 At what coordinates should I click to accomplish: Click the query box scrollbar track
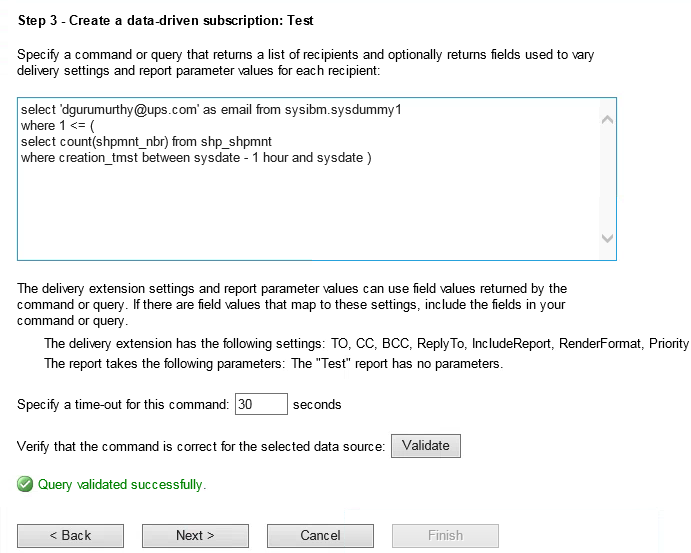tap(607, 179)
